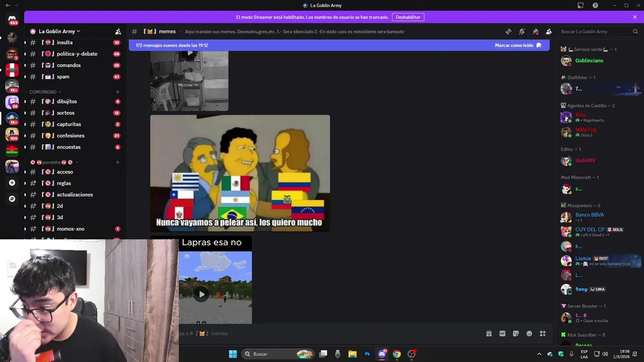The width and height of the screenshot is (644, 362).
Task: Open Google Chrome from taskbar
Action: pyautogui.click(x=396, y=354)
